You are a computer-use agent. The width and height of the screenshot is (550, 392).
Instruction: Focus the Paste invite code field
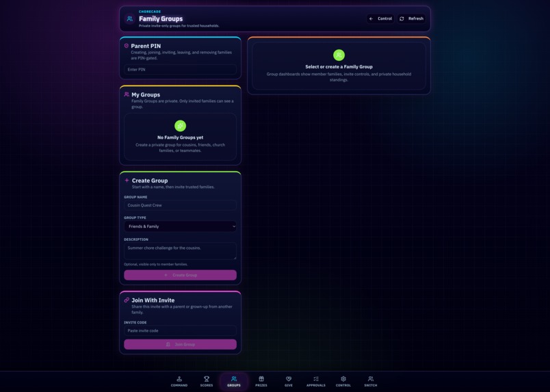tap(180, 330)
